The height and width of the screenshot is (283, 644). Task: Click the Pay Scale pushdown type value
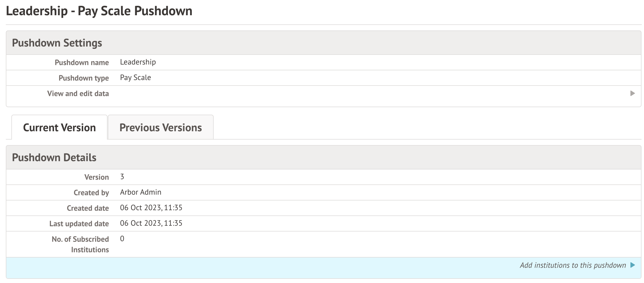click(x=136, y=78)
